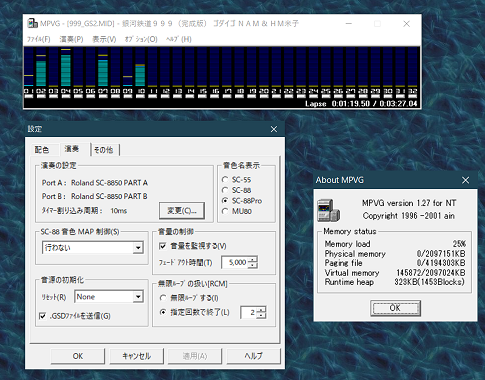Select the SC-88Pro radio button
The width and height of the screenshot is (485, 380).
point(242,201)
